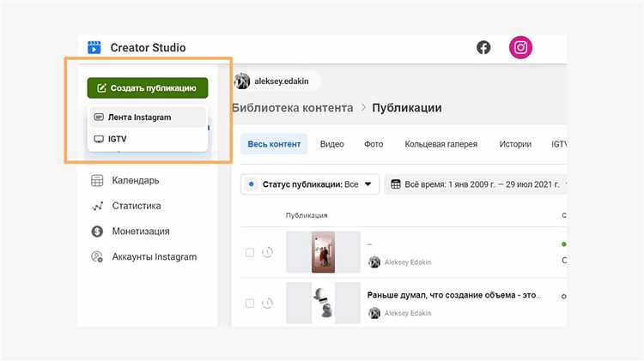Switch to the Истории tab
This screenshot has width=644, height=361.
point(515,144)
